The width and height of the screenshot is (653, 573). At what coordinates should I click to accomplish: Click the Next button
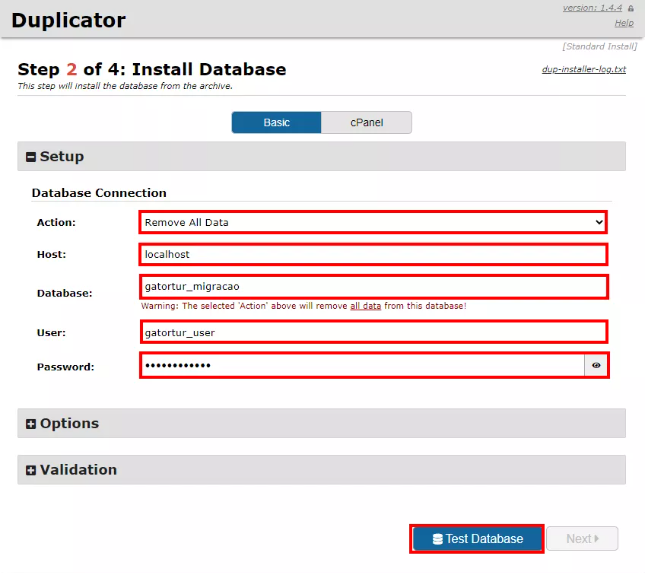581,539
